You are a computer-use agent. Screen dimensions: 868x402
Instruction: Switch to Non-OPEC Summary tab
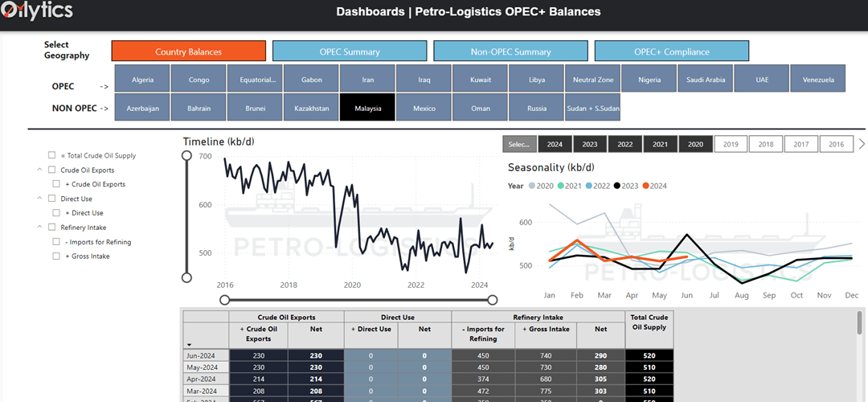point(510,51)
